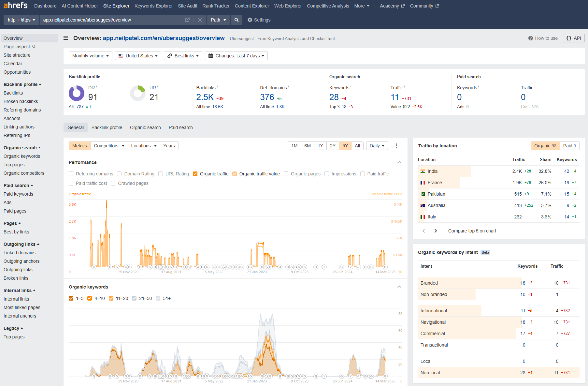Screen dimensions: 588x386
Task: Switch to the Paid search tab
Action: point(181,127)
